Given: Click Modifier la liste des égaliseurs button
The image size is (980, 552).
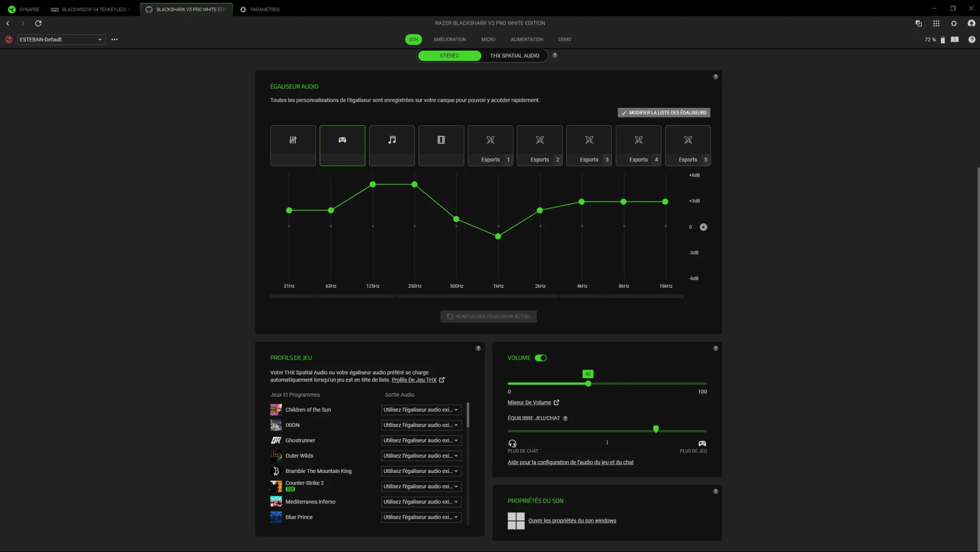Looking at the screenshot, I should 664,113.
